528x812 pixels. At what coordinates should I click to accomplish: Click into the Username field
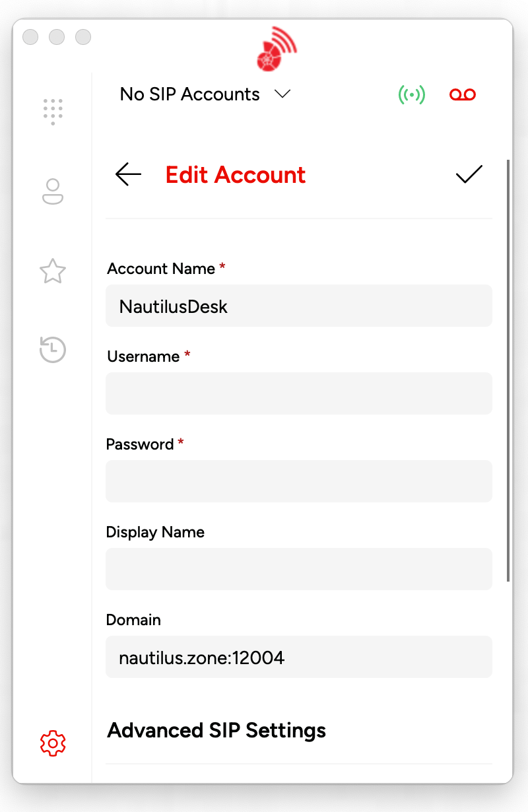(299, 393)
